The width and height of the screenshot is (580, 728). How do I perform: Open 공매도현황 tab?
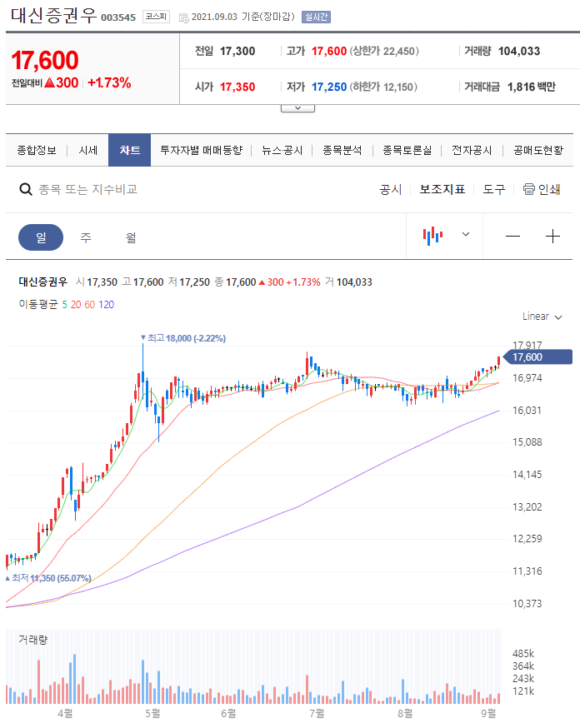point(538,150)
